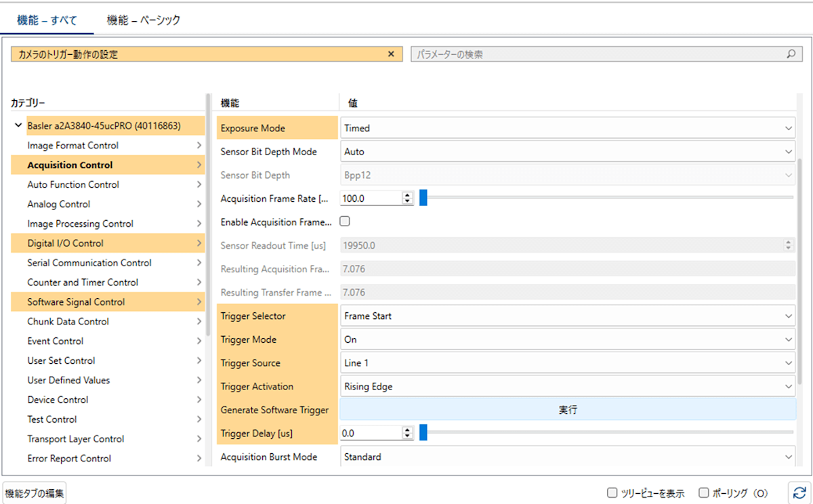
Task: Expand Digital I/O Control chevron
Action: pyautogui.click(x=199, y=243)
